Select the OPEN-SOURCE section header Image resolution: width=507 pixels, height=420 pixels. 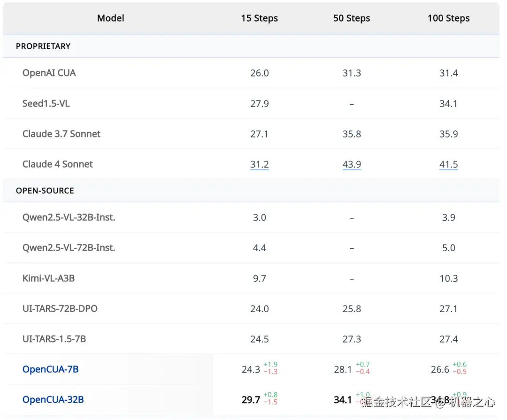click(45, 191)
